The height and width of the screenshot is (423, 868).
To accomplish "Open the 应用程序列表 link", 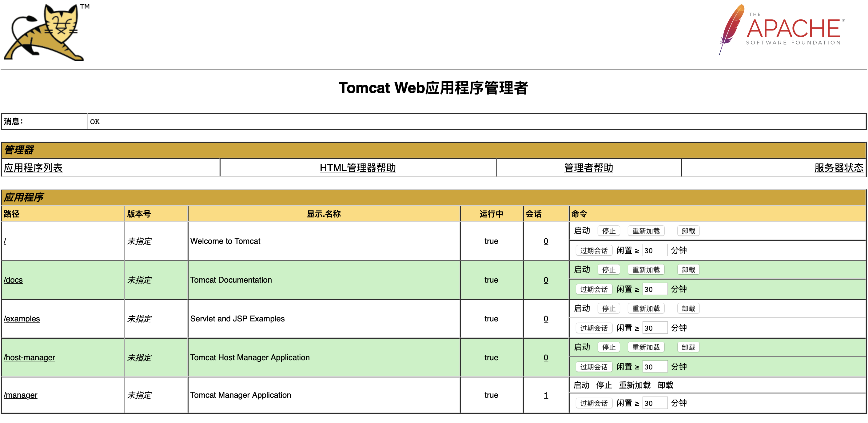I will [x=33, y=168].
